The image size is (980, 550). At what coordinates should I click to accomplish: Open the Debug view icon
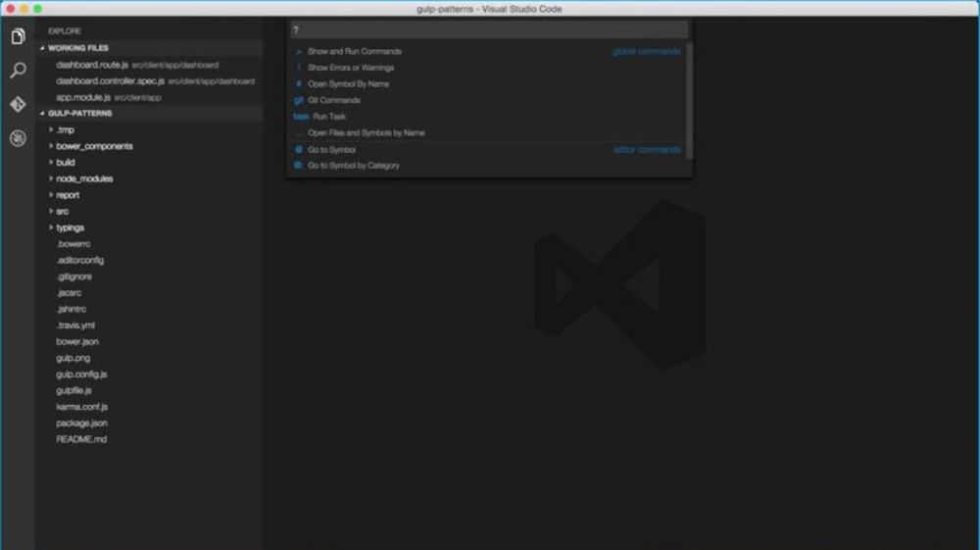click(x=18, y=138)
